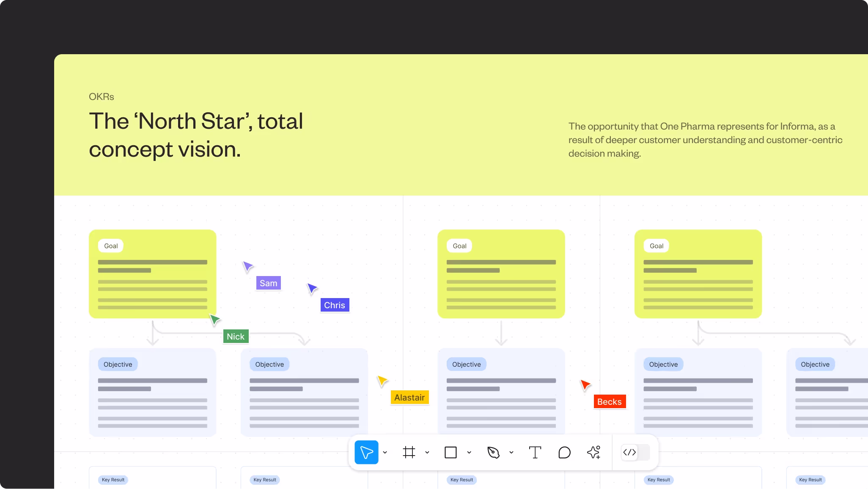The image size is (868, 489).
Task: Expand shape tools dropdown chevron
Action: tap(469, 453)
